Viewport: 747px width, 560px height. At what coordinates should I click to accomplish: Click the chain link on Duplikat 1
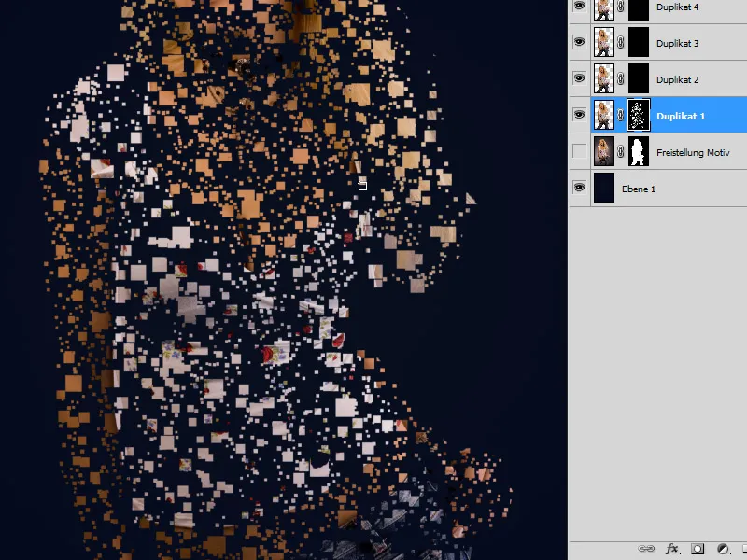(x=621, y=114)
